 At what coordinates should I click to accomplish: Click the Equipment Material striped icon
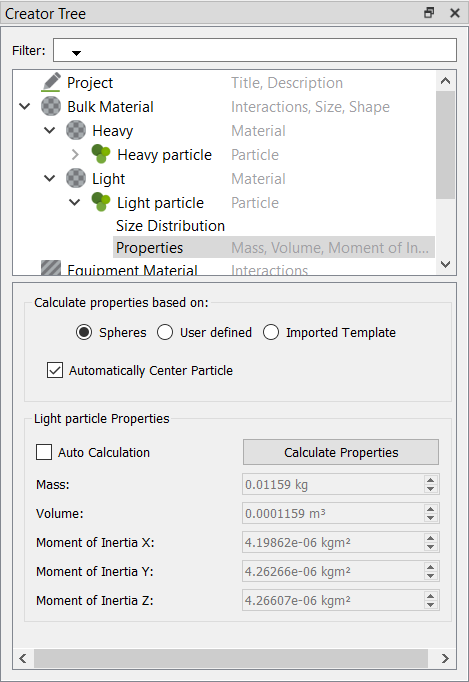(51, 268)
